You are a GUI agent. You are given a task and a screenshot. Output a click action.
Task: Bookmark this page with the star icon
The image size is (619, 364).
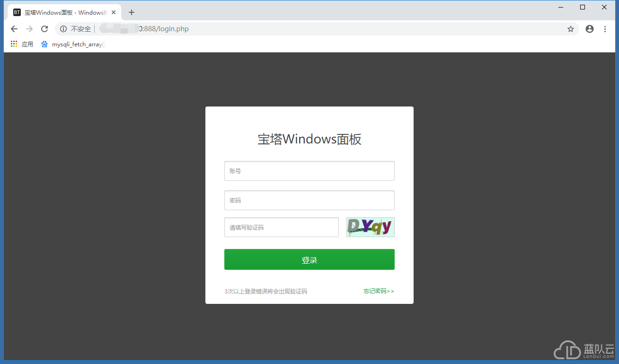tap(571, 29)
